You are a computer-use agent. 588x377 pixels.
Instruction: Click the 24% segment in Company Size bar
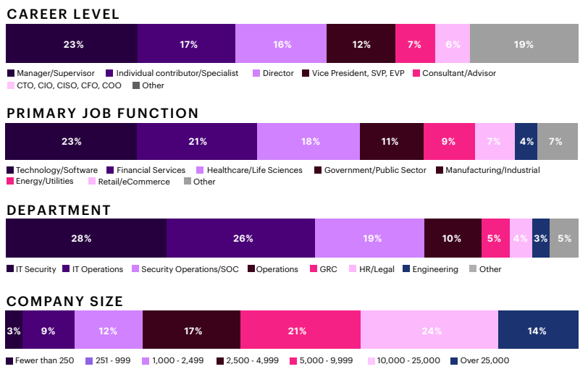[x=429, y=331]
